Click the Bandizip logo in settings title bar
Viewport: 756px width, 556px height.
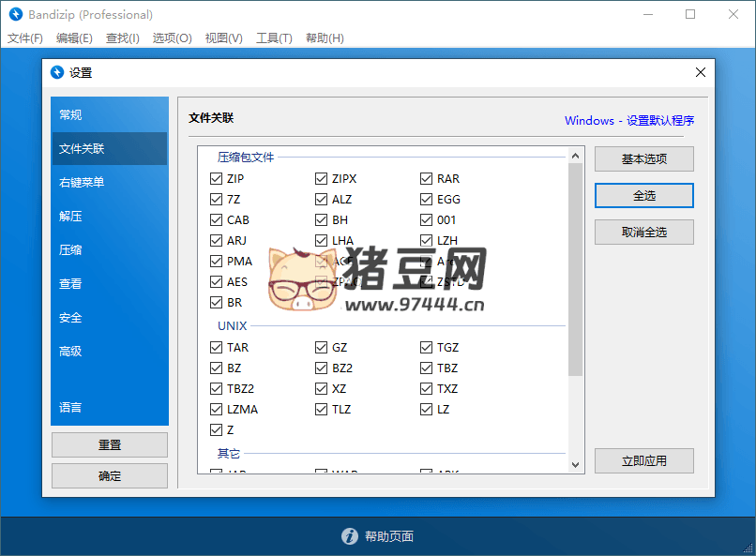(56, 72)
